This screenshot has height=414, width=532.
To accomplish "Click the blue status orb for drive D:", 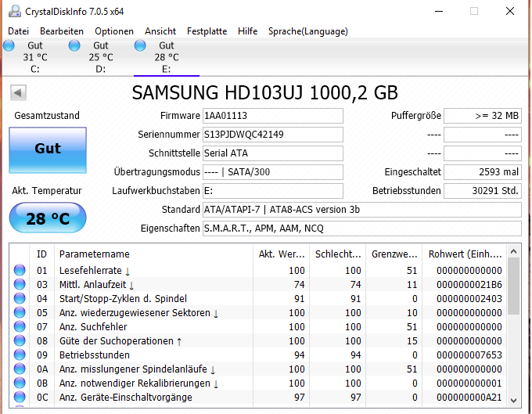I will [74, 45].
